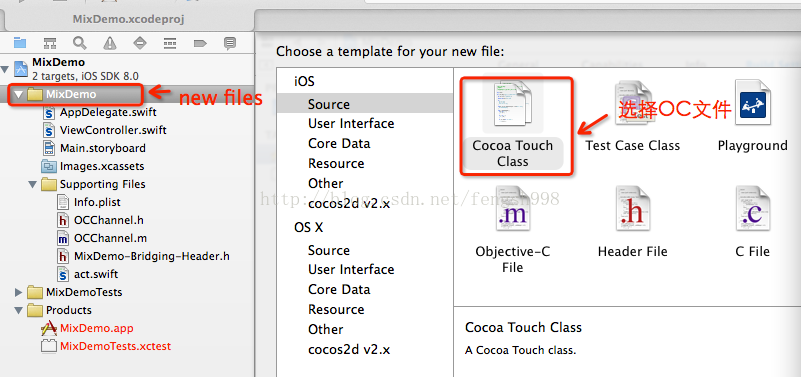Click the .m icon beside OCChannel.m
Screen dimensions: 801x377
[63, 238]
